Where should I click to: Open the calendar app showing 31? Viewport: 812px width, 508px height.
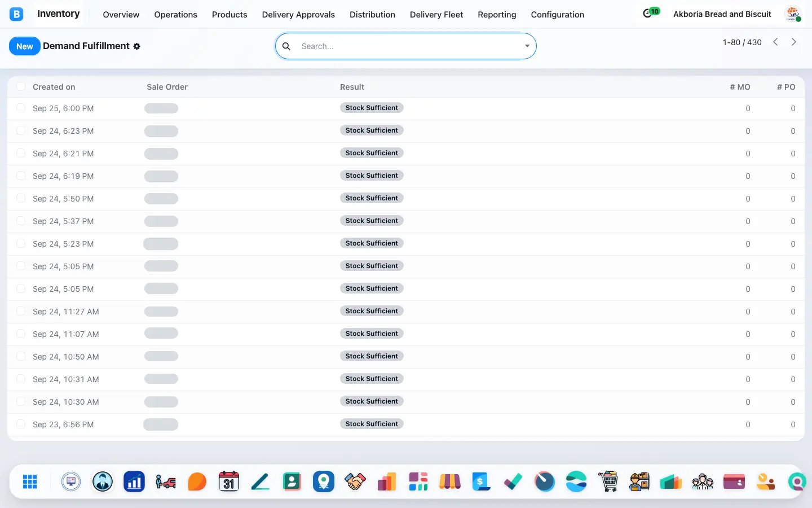[229, 481]
